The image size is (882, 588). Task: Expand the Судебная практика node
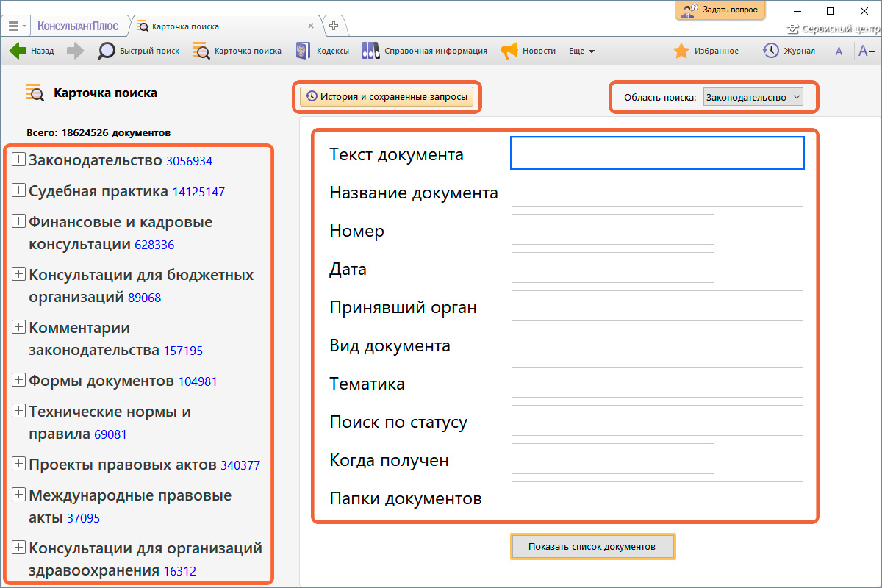click(x=19, y=190)
